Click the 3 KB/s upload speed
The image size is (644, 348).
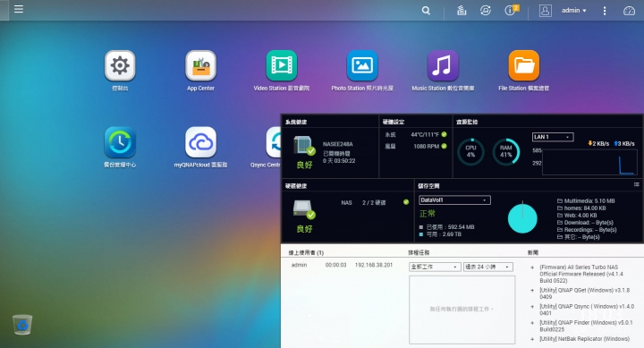[x=624, y=143]
